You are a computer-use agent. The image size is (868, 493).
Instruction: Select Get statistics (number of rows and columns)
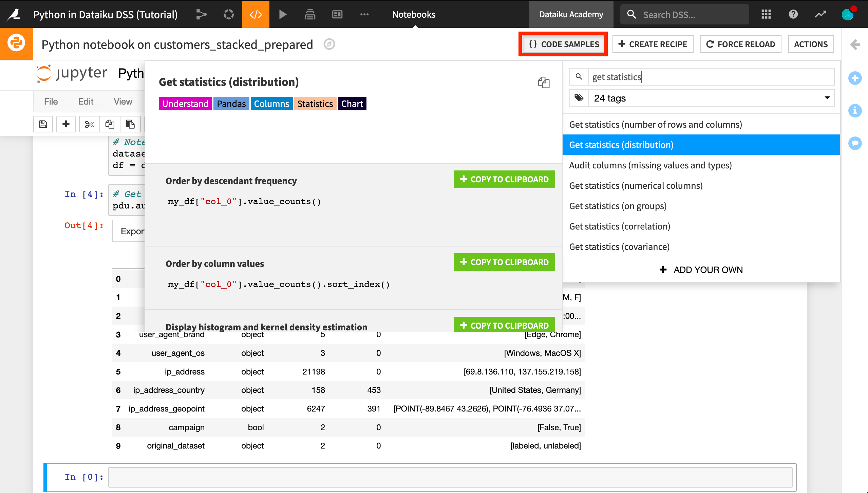(x=701, y=124)
